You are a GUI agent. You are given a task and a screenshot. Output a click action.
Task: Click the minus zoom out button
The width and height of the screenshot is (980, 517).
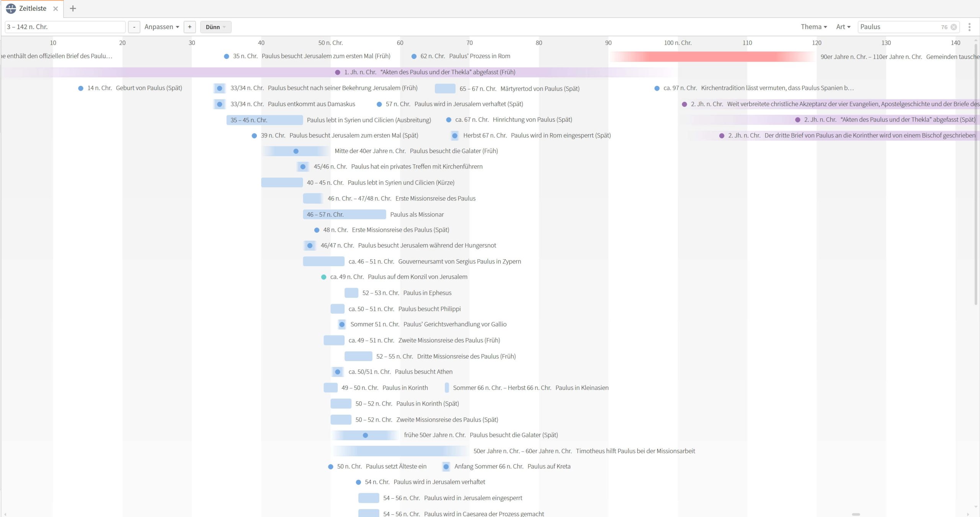click(134, 27)
